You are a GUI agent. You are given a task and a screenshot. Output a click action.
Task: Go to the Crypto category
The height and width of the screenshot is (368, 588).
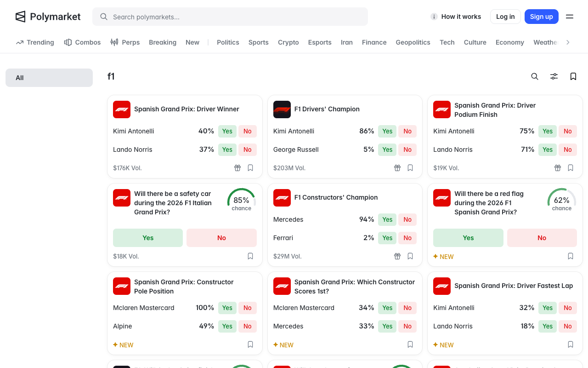pos(288,42)
